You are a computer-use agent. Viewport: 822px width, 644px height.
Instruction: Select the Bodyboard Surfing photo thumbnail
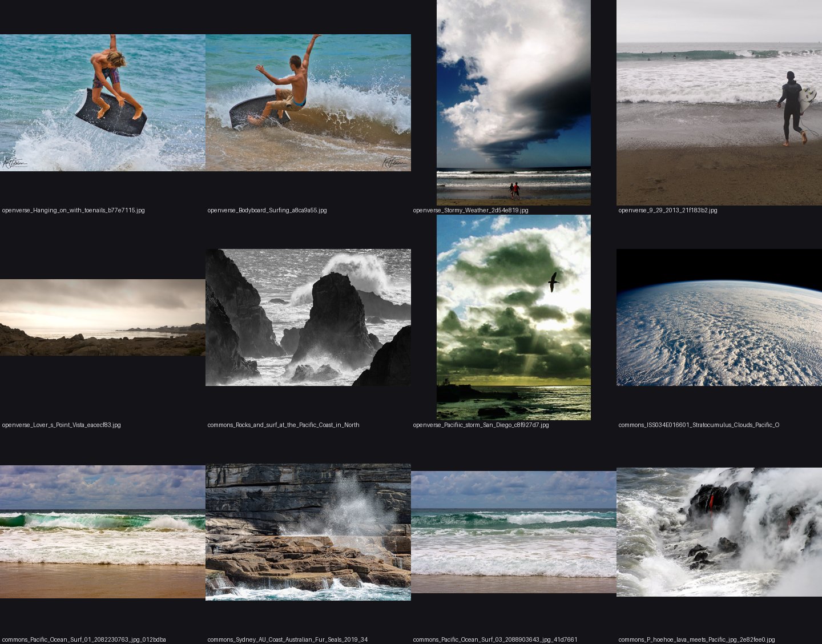308,103
